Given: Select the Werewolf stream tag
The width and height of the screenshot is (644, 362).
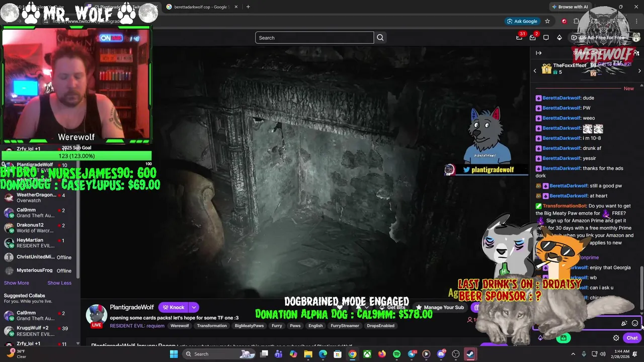Looking at the screenshot, I should click(180, 326).
